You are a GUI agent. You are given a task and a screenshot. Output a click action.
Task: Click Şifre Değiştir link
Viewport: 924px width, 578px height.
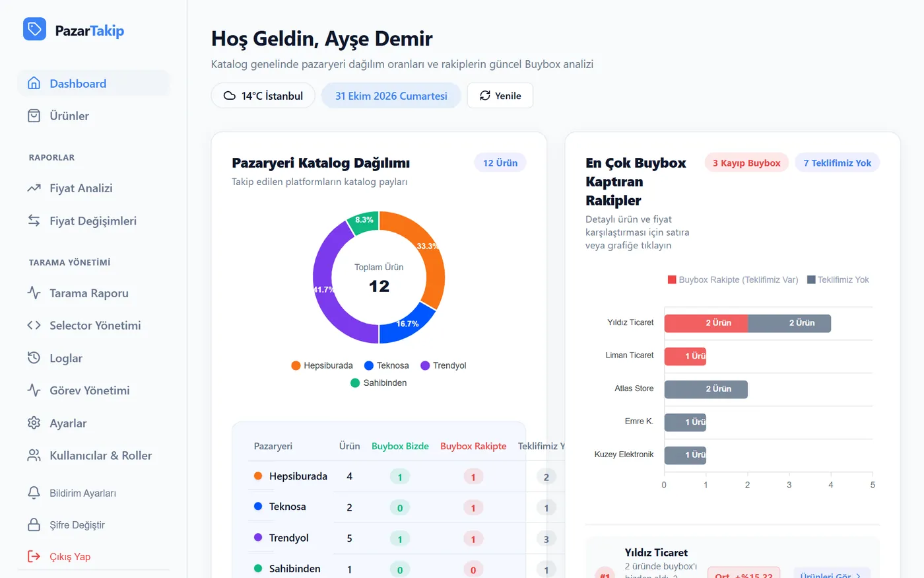(93, 524)
